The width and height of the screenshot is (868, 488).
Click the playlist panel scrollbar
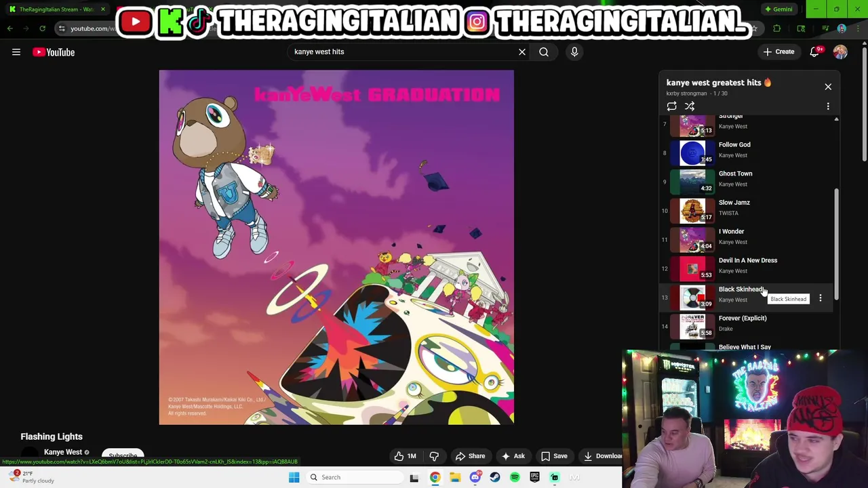836,244
